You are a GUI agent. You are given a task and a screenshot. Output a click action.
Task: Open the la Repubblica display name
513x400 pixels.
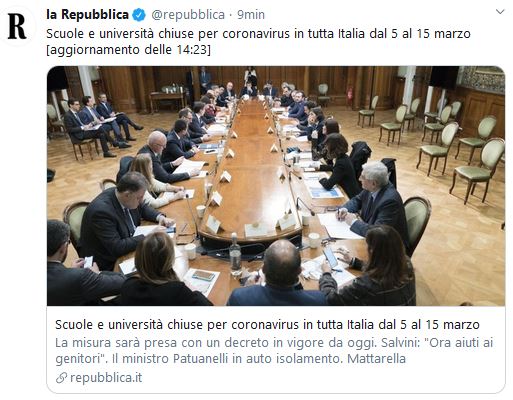click(87, 15)
